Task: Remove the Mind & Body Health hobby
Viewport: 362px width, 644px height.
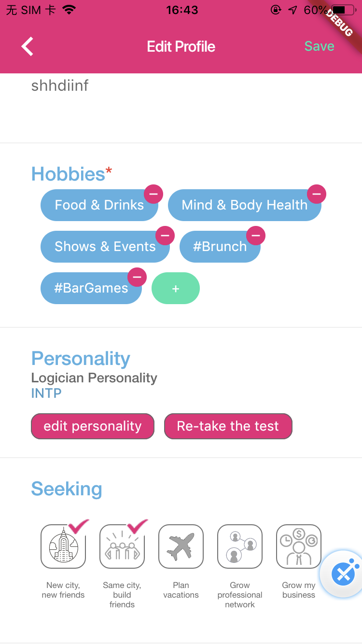Action: 316,194
